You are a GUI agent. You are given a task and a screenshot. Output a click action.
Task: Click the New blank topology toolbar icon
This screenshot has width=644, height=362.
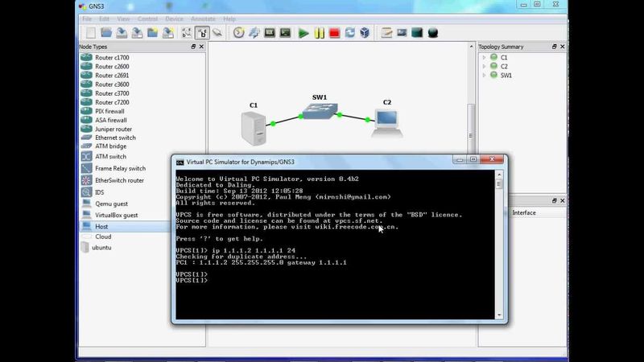(x=91, y=33)
